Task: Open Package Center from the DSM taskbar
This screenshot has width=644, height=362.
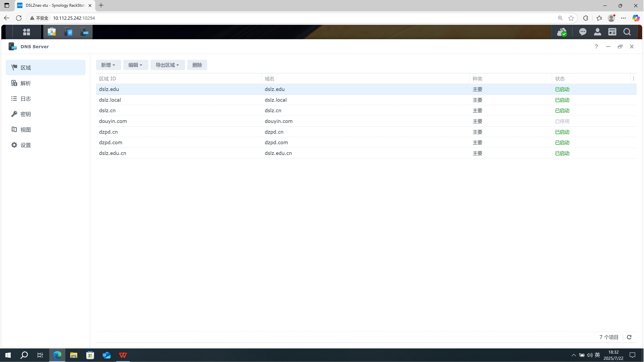Action: click(52, 32)
